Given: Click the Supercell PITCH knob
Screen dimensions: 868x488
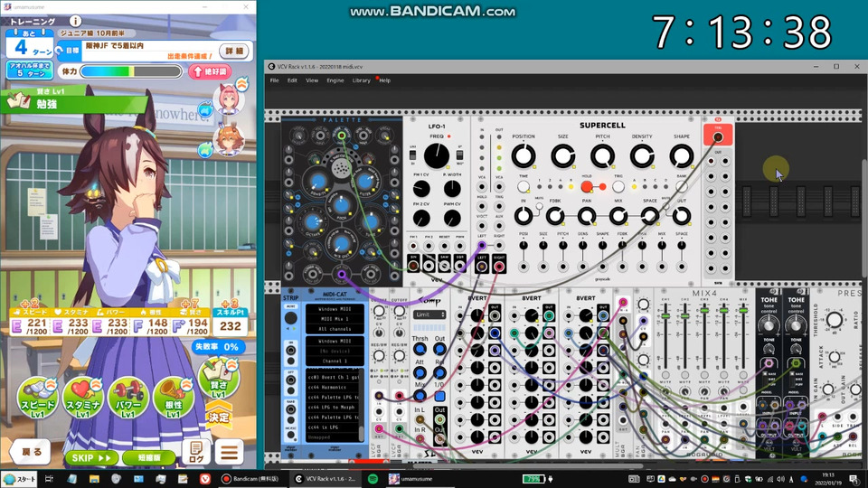Looking at the screenshot, I should [x=602, y=156].
